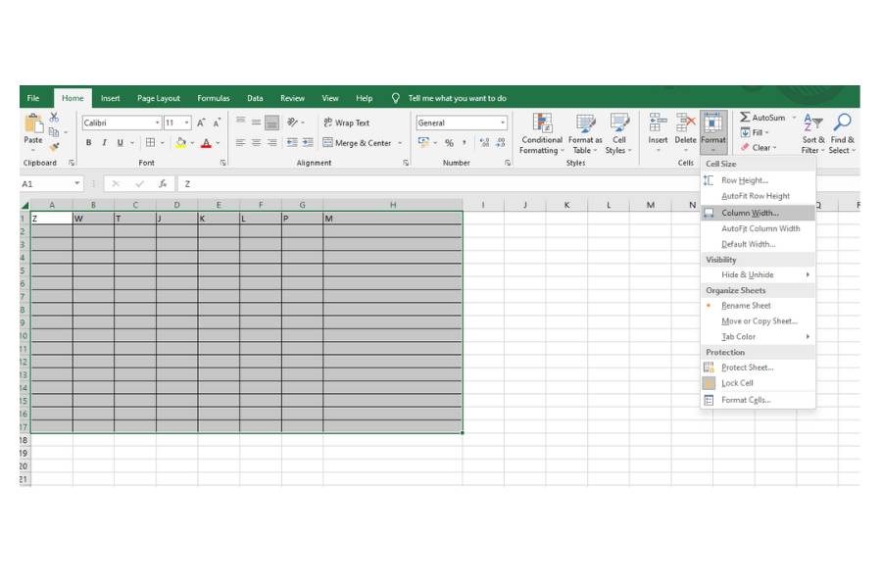
Task: Click the Cut scissors icon
Action: tap(54, 117)
